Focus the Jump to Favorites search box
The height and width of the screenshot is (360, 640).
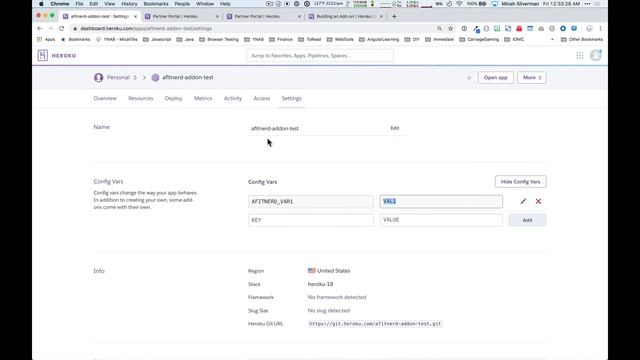pos(320,56)
